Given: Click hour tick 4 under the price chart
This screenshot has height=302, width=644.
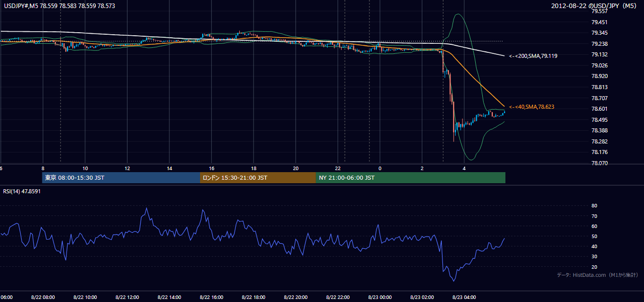Looking at the screenshot, I should 464,168.
